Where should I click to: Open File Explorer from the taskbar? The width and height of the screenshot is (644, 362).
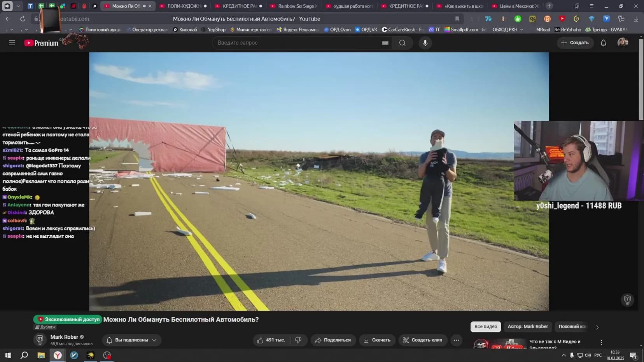tap(41, 355)
